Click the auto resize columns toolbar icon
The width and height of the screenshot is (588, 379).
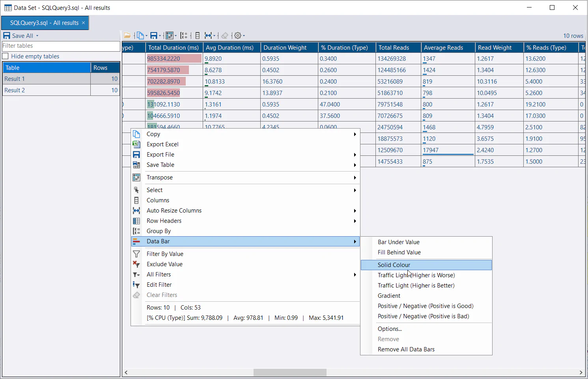[208, 35]
